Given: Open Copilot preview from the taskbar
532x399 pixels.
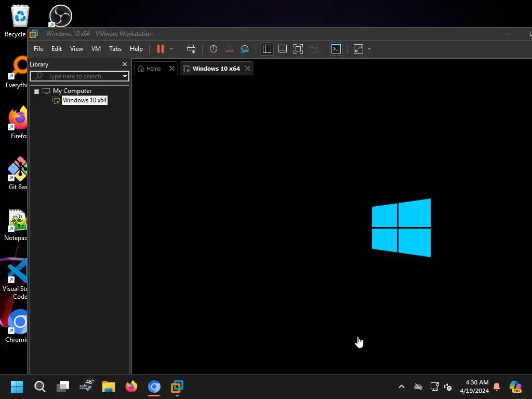Looking at the screenshot, I should click(515, 387).
